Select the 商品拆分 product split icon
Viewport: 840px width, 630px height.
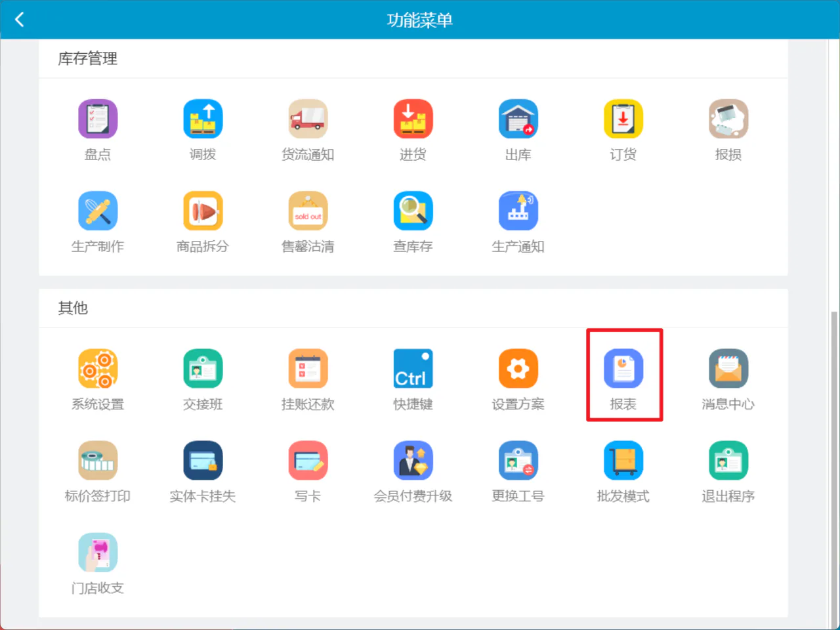[203, 211]
